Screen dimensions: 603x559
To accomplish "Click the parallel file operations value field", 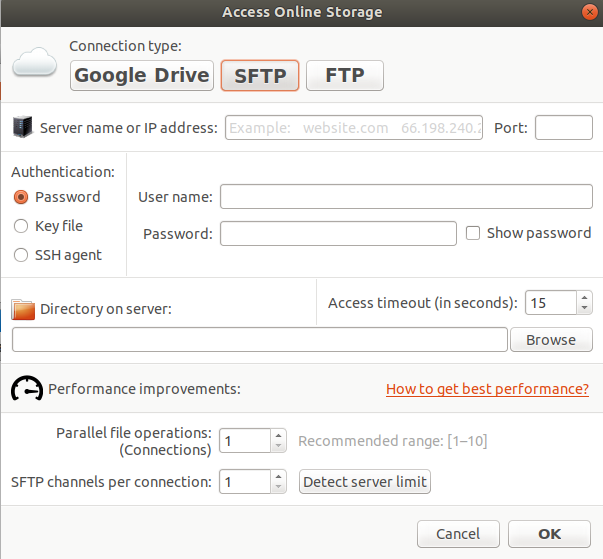I will [245, 441].
